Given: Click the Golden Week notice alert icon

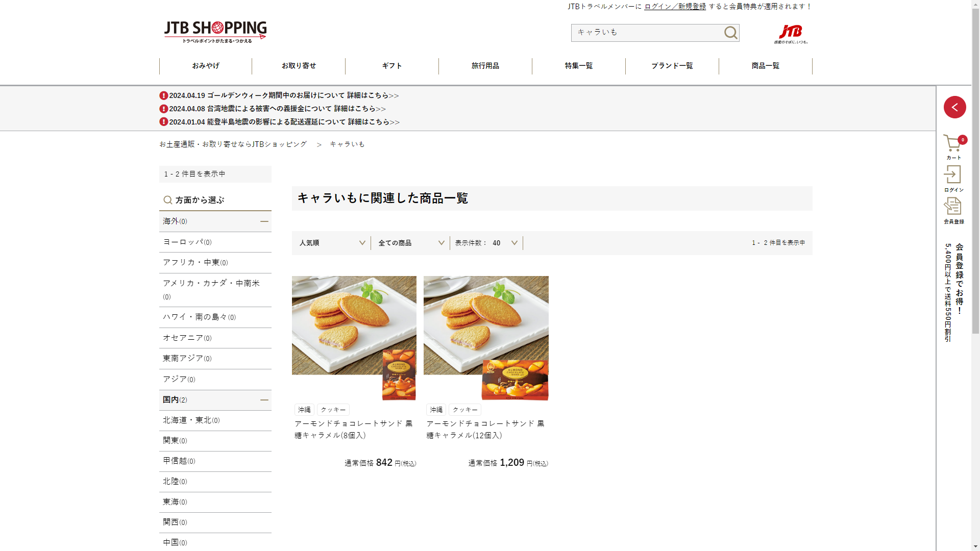Looking at the screenshot, I should click(x=163, y=95).
